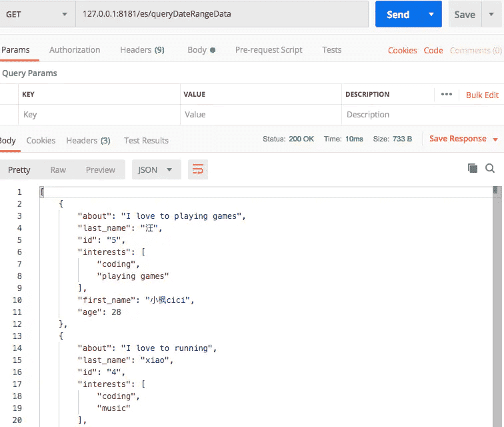504x427 pixels.
Task: Click the query param Key field
Action: [99, 115]
